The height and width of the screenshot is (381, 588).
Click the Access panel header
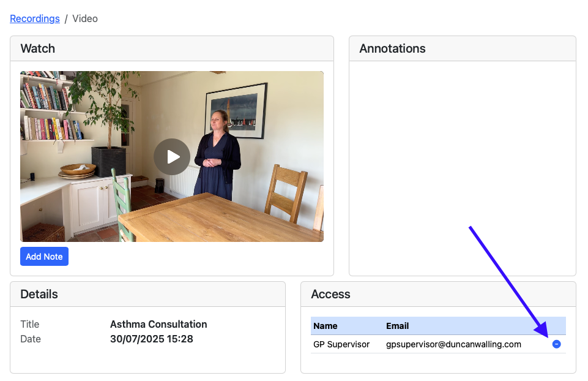330,294
